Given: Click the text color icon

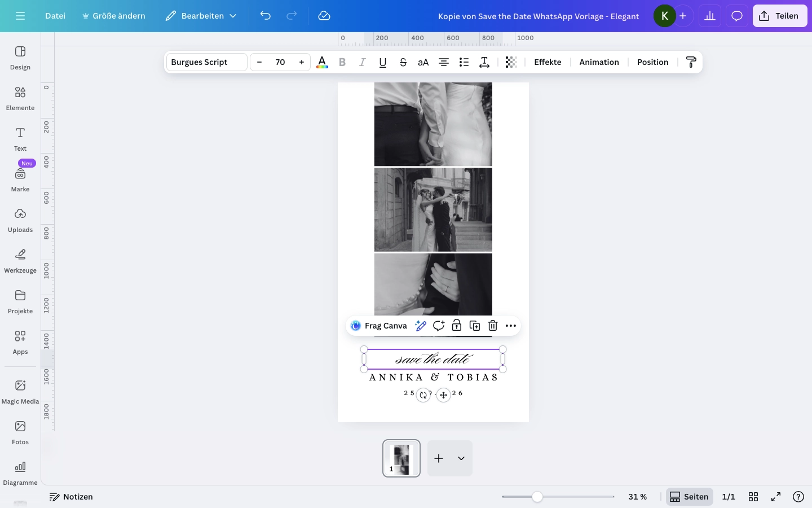Looking at the screenshot, I should [x=322, y=62].
